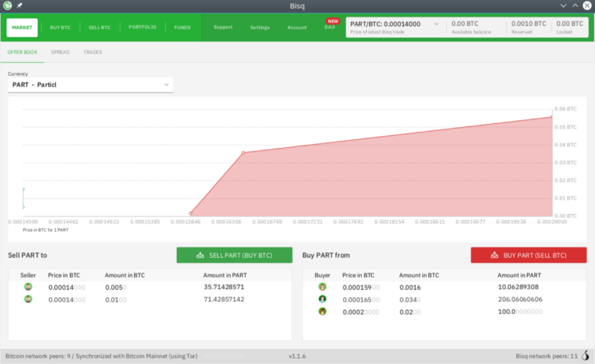Sort sell table by Amount in BTC
The height and width of the screenshot is (364, 595).
coord(125,276)
